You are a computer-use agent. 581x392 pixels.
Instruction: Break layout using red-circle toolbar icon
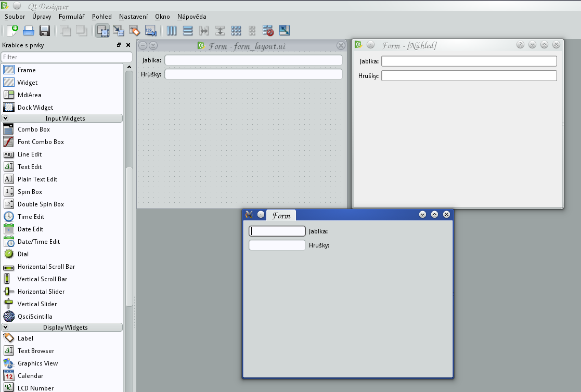point(268,30)
